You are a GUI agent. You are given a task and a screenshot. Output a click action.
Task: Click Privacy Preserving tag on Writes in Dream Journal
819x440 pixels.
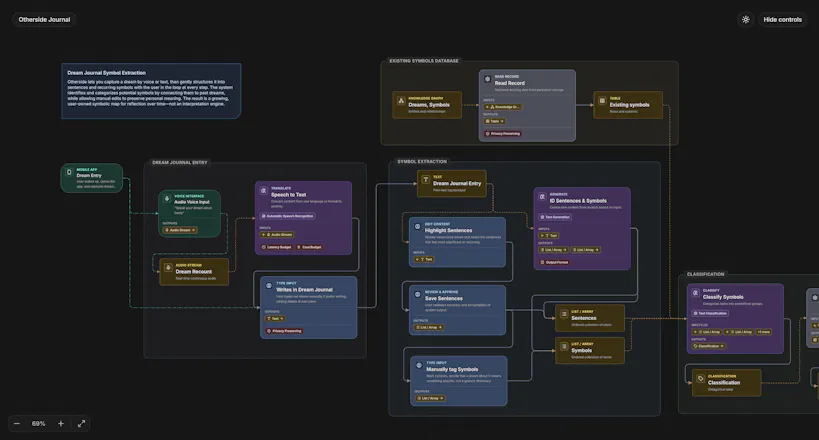[285, 331]
